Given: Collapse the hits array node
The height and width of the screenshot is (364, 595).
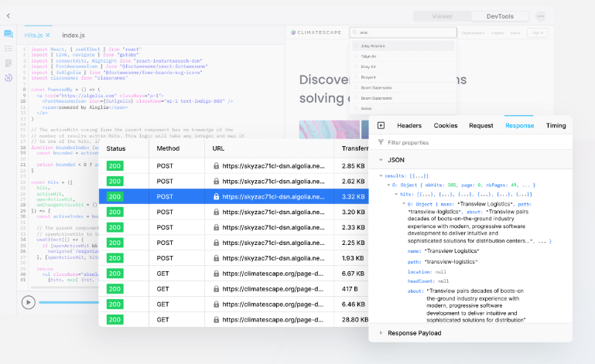Looking at the screenshot, I should (x=396, y=194).
